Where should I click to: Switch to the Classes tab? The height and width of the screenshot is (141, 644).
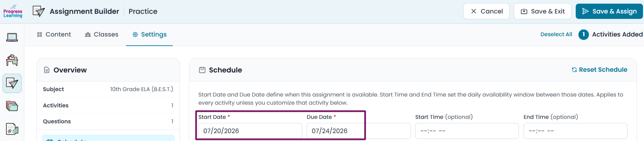coord(102,34)
